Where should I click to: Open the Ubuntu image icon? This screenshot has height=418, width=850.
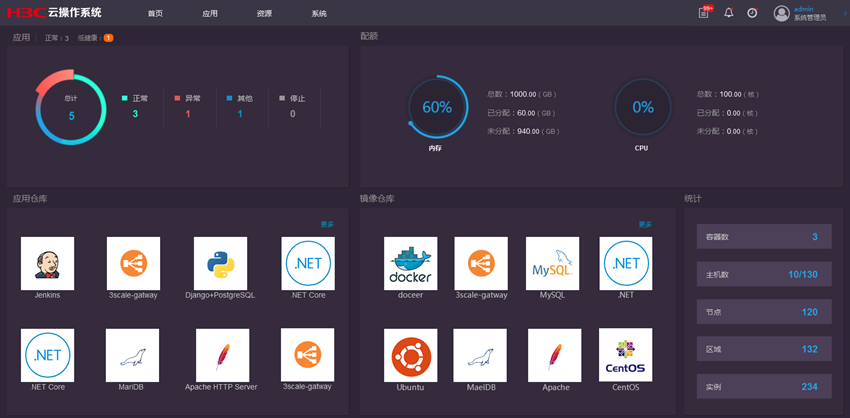click(411, 355)
